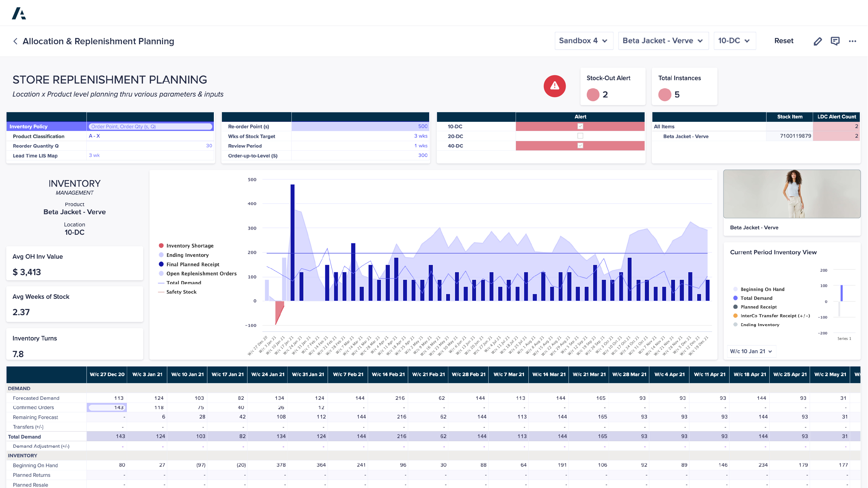The image size is (868, 488).
Task: Select the W/c 7 Mar 21 column header
Action: coord(508,375)
